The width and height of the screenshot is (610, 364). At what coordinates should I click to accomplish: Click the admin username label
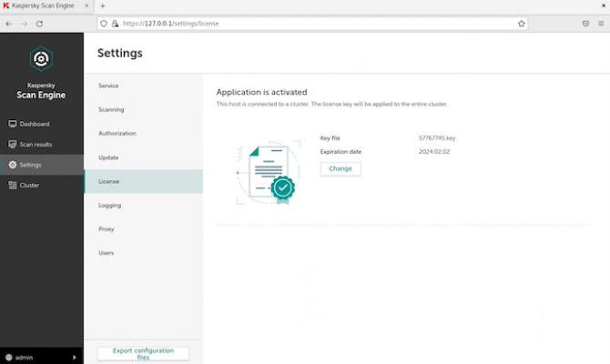click(24, 358)
